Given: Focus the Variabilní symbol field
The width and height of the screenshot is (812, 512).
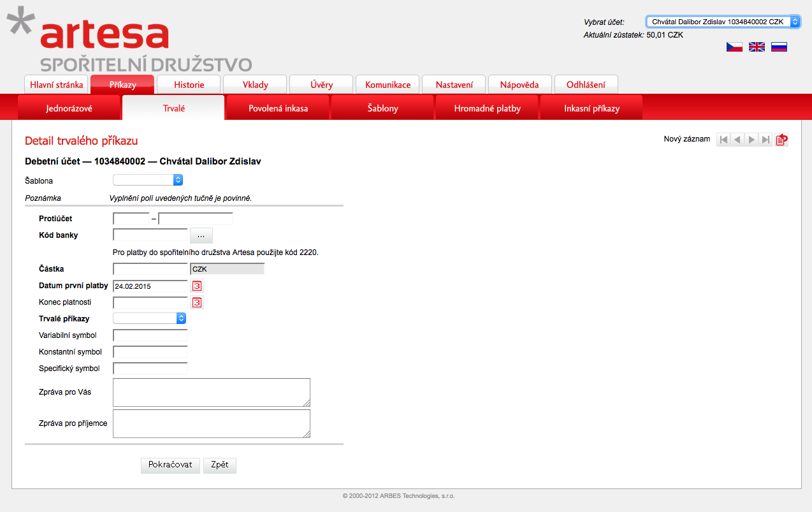Looking at the screenshot, I should coord(150,335).
